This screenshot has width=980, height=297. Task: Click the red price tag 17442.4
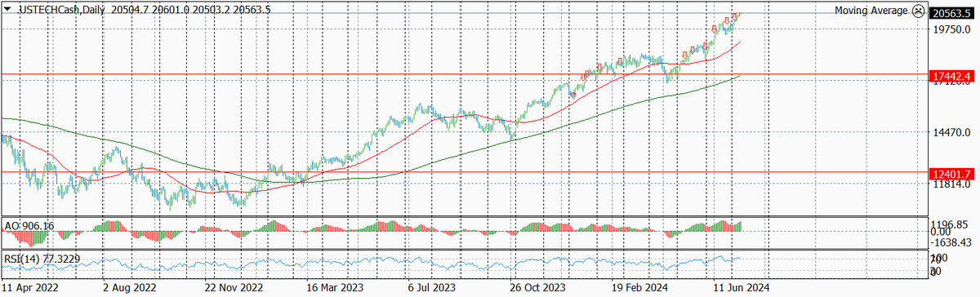pyautogui.click(x=951, y=76)
